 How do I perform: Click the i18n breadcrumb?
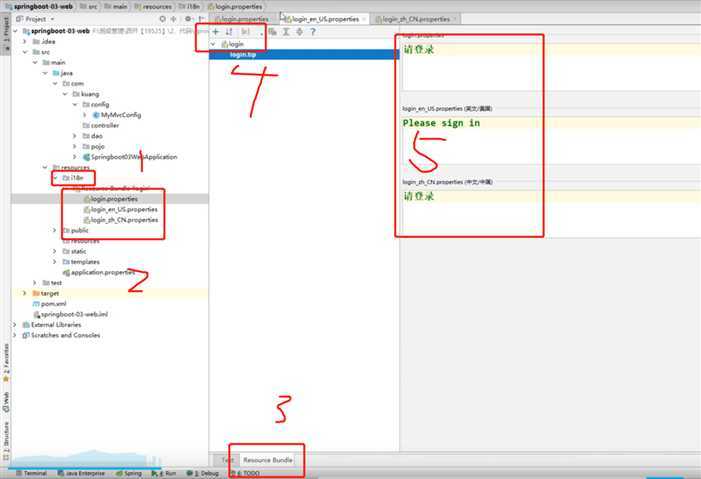click(190, 7)
